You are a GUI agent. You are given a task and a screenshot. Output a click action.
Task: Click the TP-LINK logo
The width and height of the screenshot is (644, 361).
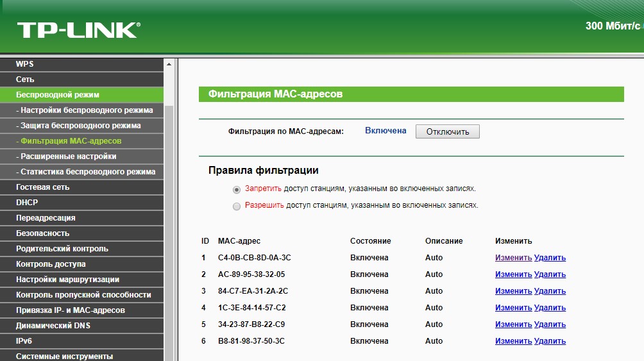(78, 30)
